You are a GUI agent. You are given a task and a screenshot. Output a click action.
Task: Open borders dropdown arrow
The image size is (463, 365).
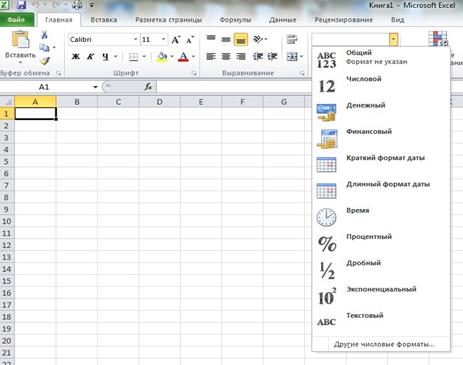point(144,57)
